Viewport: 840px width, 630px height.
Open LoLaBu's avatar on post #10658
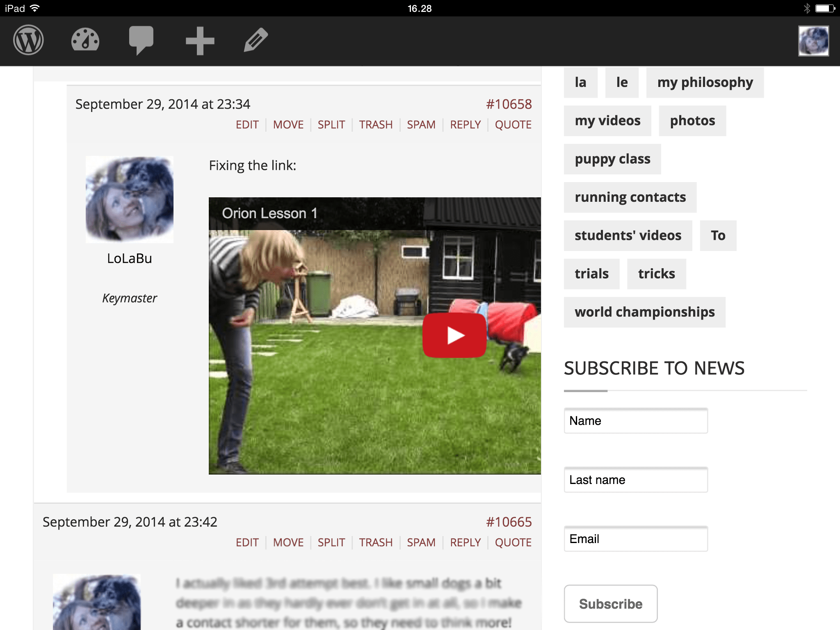coord(130,199)
